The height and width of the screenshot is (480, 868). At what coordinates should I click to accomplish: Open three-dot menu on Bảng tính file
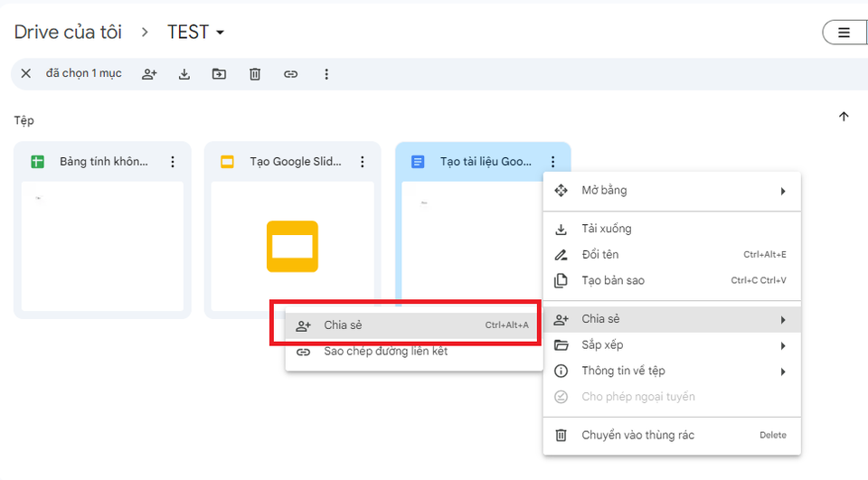(x=172, y=162)
